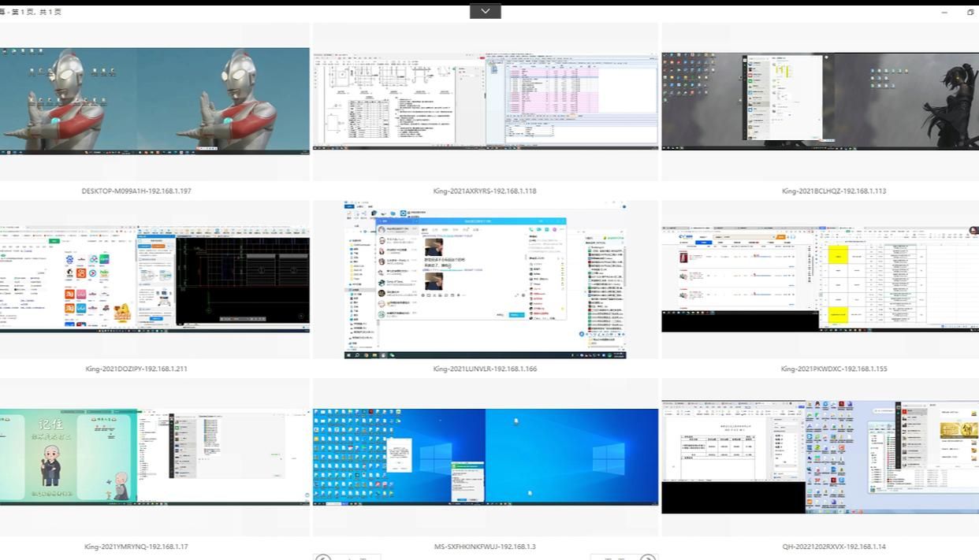Open the QH-20221202RXVX screen thumbnail
The height and width of the screenshot is (560, 979).
pos(820,457)
